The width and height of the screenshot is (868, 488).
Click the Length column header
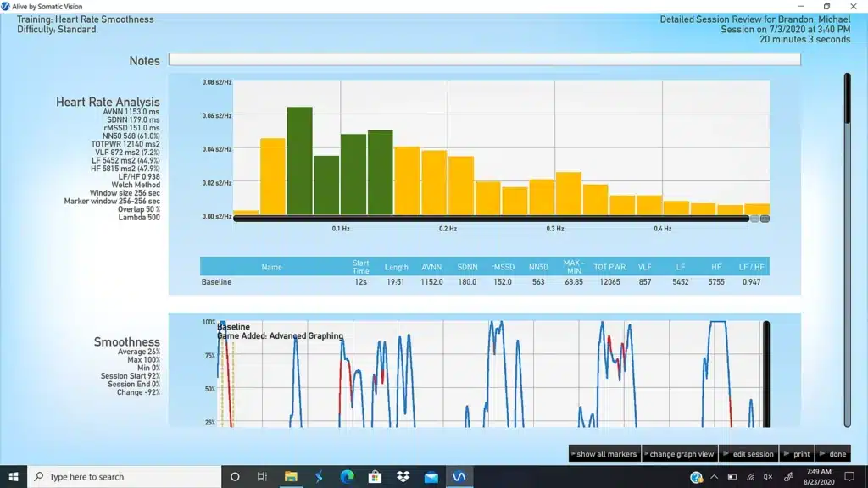397,267
